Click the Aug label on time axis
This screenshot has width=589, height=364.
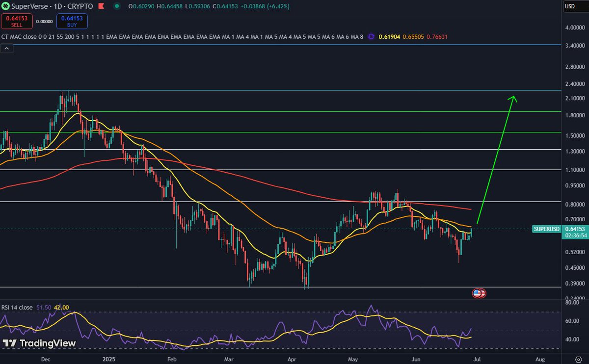(x=540, y=359)
